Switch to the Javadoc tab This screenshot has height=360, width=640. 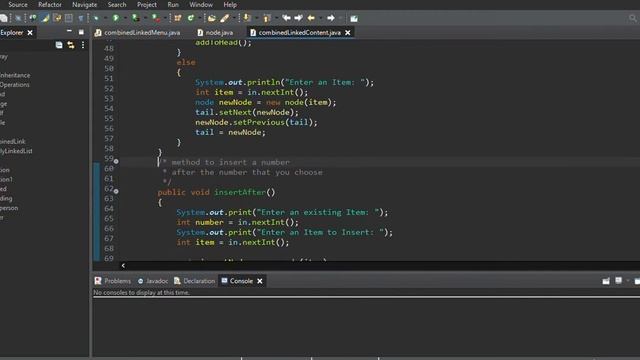[153, 281]
